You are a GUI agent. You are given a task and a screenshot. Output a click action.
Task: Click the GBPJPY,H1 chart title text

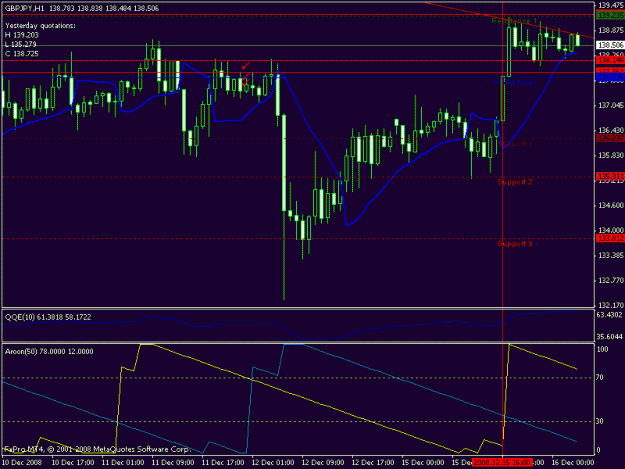25,8
